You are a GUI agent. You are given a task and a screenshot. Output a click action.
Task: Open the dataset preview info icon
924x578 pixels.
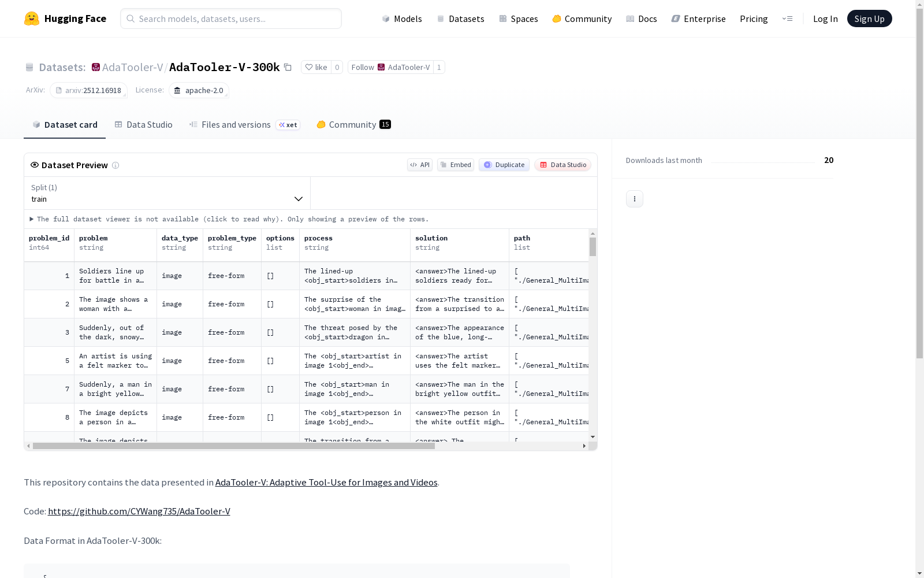tap(115, 165)
